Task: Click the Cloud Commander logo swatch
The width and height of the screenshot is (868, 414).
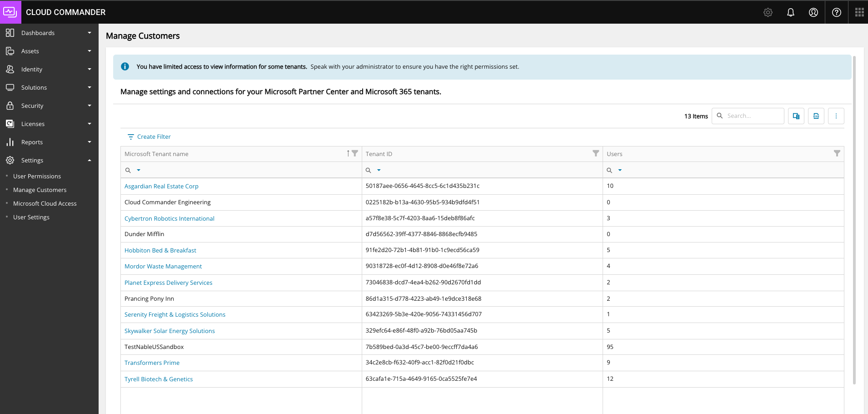Action: click(x=10, y=12)
